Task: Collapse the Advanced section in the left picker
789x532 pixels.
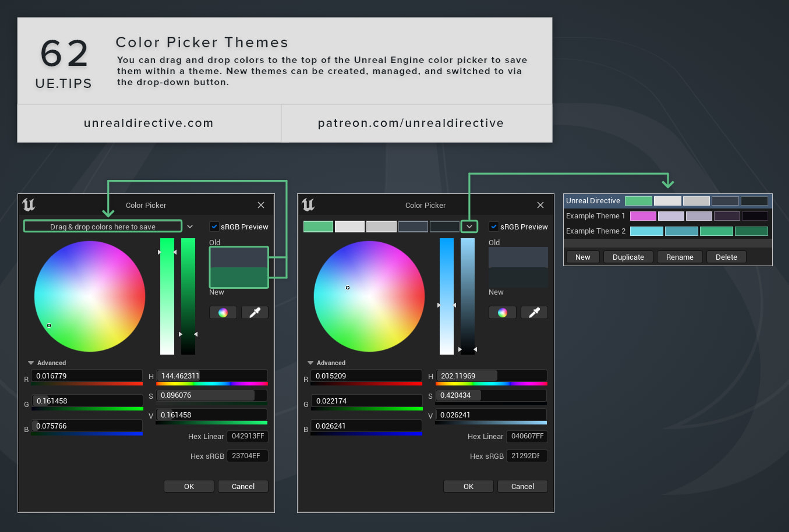Action: (x=31, y=363)
